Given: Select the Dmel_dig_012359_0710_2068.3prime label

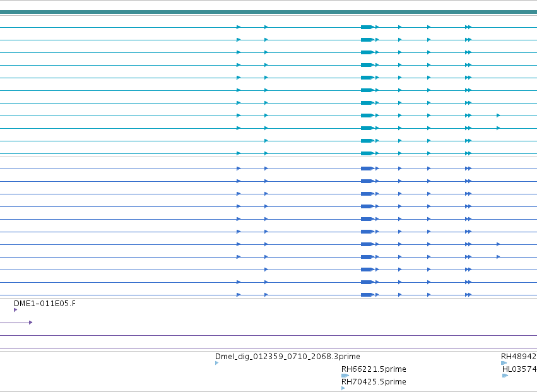Looking at the screenshot, I should [x=288, y=357].
